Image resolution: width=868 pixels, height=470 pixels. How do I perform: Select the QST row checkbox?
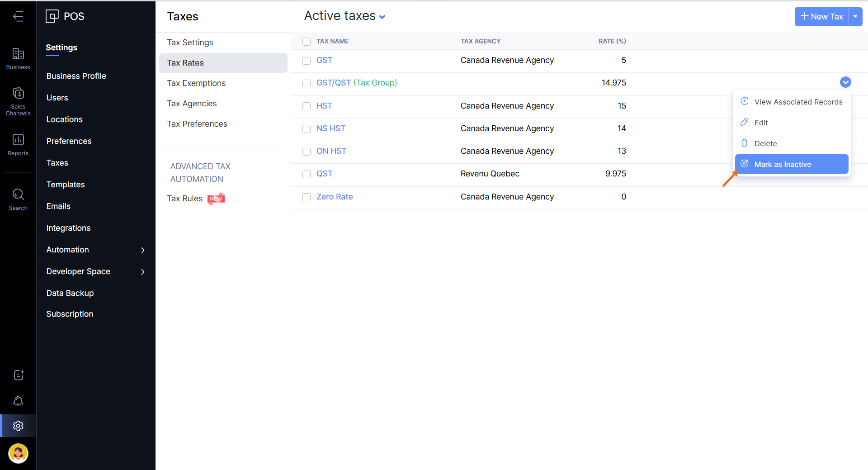point(307,174)
